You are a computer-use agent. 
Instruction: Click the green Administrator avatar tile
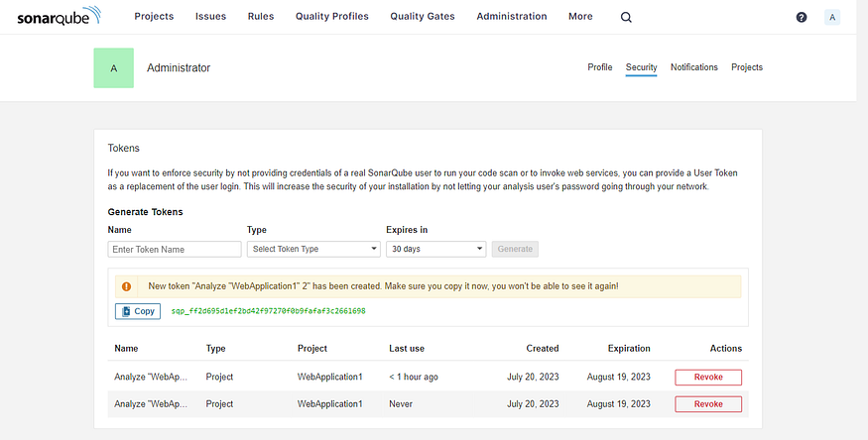pyautogui.click(x=113, y=68)
